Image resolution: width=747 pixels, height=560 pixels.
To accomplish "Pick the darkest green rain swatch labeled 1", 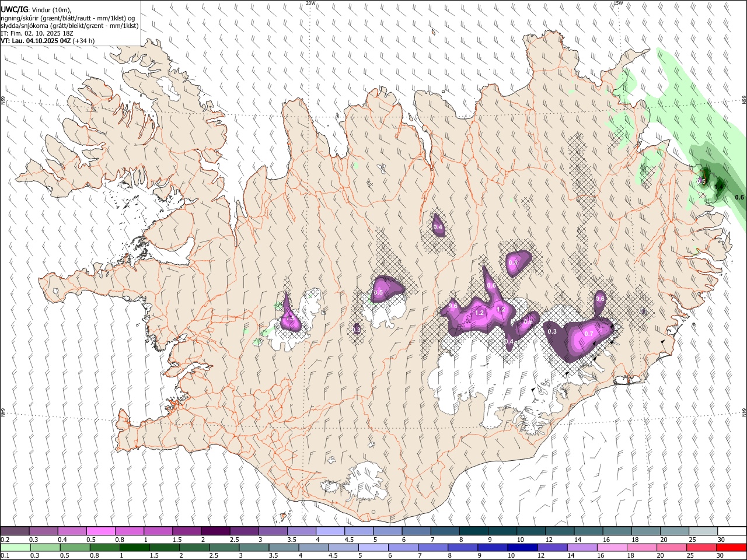I will point(135,547).
